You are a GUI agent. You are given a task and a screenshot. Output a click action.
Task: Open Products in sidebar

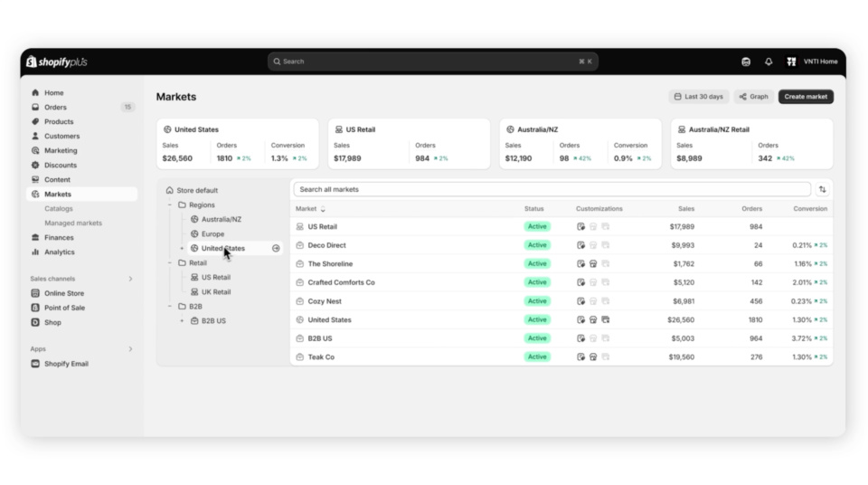click(x=81, y=121)
